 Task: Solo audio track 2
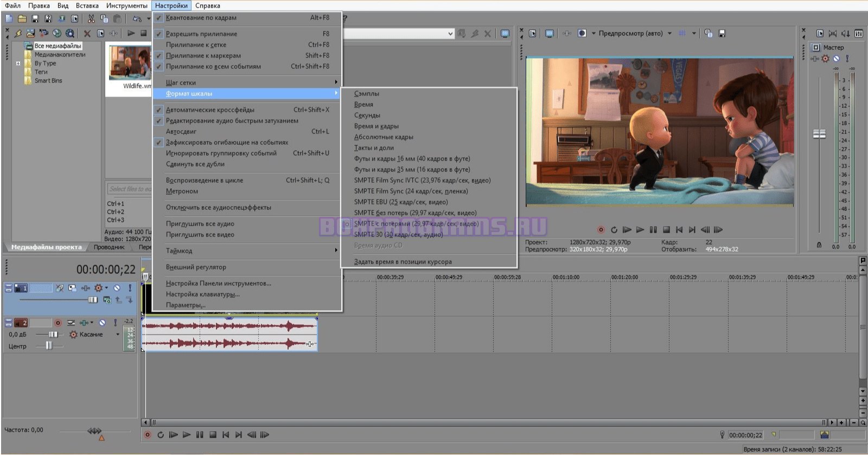point(115,323)
